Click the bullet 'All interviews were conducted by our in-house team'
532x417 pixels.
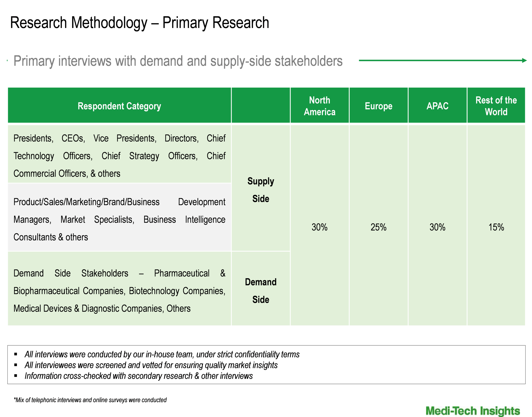(x=162, y=354)
